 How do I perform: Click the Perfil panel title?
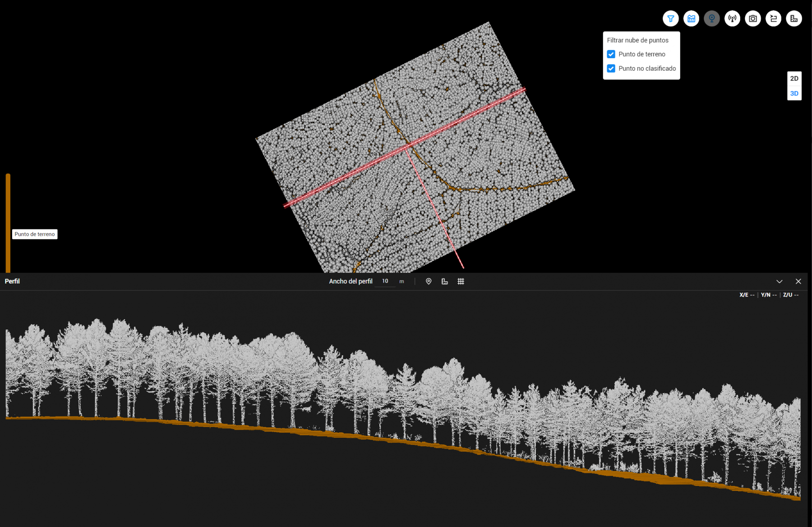pyautogui.click(x=12, y=281)
